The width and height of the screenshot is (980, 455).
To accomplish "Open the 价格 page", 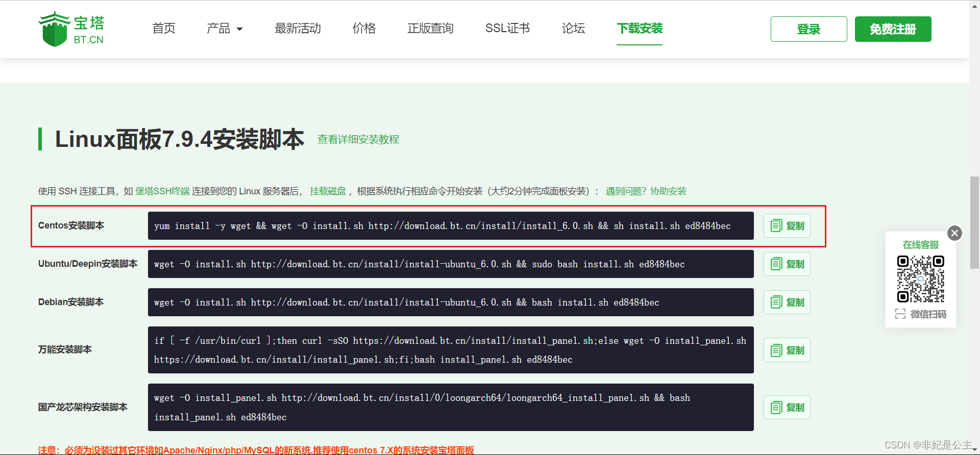I will pos(364,29).
